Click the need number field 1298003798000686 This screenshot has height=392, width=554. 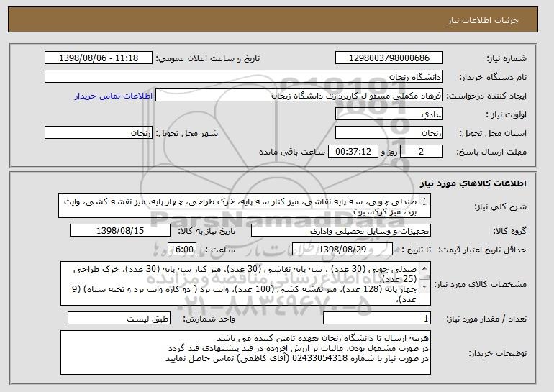(x=389, y=58)
